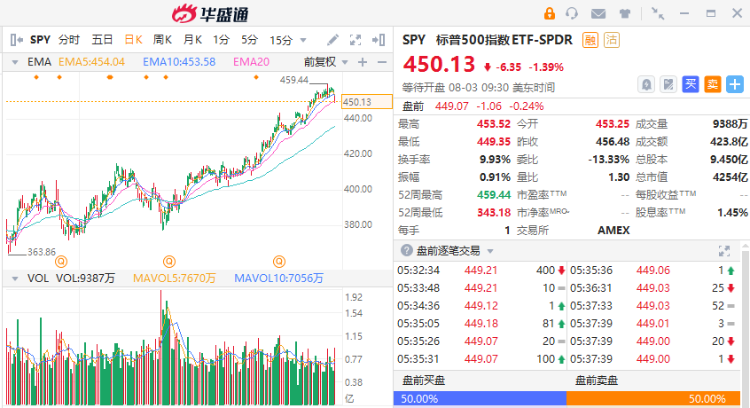
Task: Click the last orange event marker below chart
Action: pyautogui.click(x=279, y=262)
